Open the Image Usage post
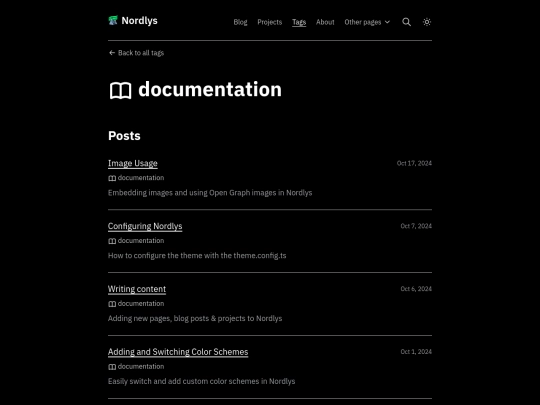 (133, 163)
